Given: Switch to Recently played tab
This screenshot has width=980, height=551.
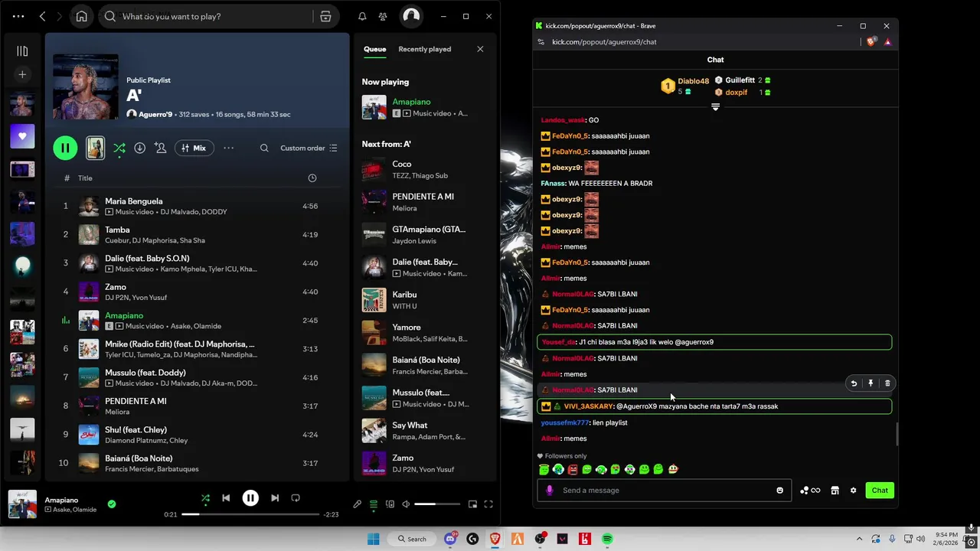Looking at the screenshot, I should (424, 49).
